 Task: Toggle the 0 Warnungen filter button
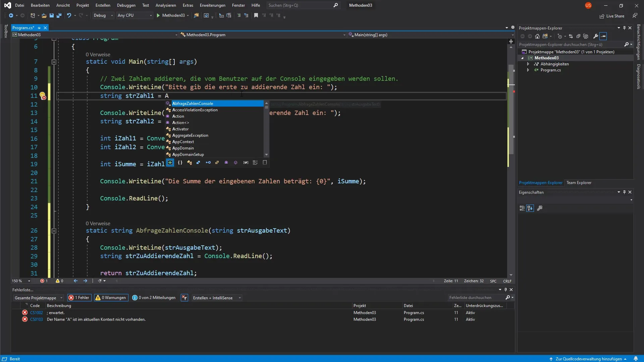click(111, 298)
